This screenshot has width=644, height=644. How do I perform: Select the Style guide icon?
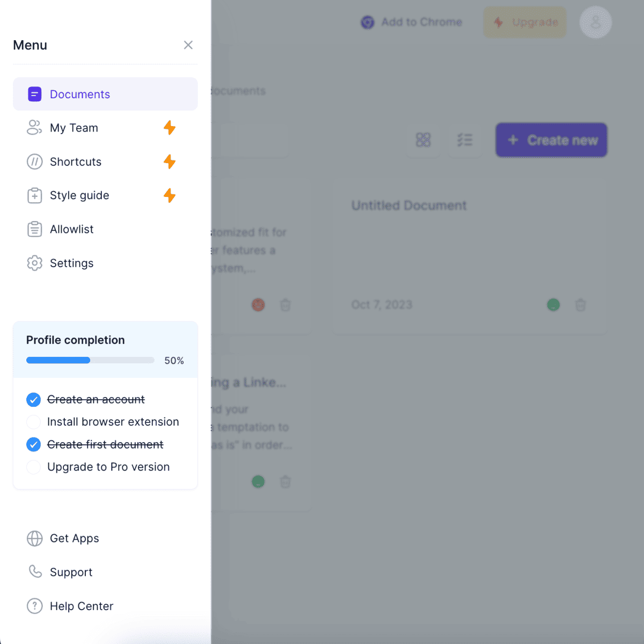34,195
